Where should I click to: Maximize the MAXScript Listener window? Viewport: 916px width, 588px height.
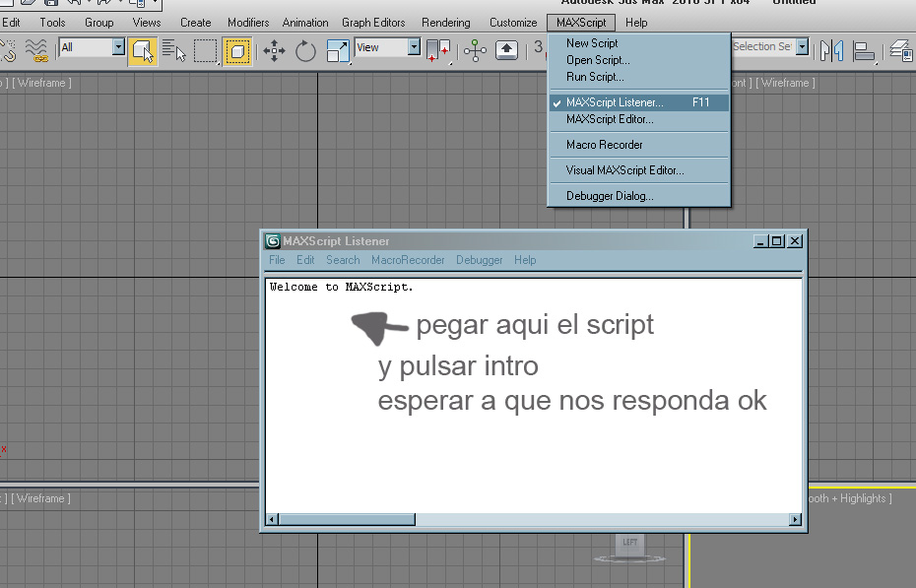coord(777,241)
